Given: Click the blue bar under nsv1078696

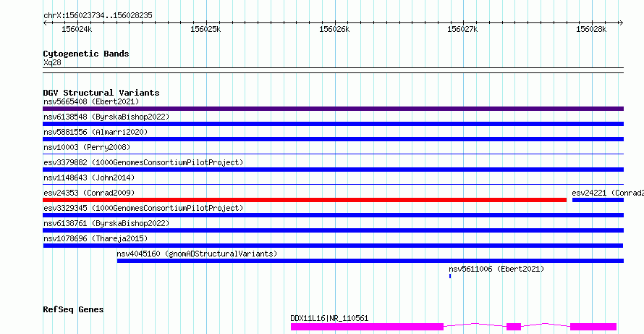Looking at the screenshot, I should (333, 246).
